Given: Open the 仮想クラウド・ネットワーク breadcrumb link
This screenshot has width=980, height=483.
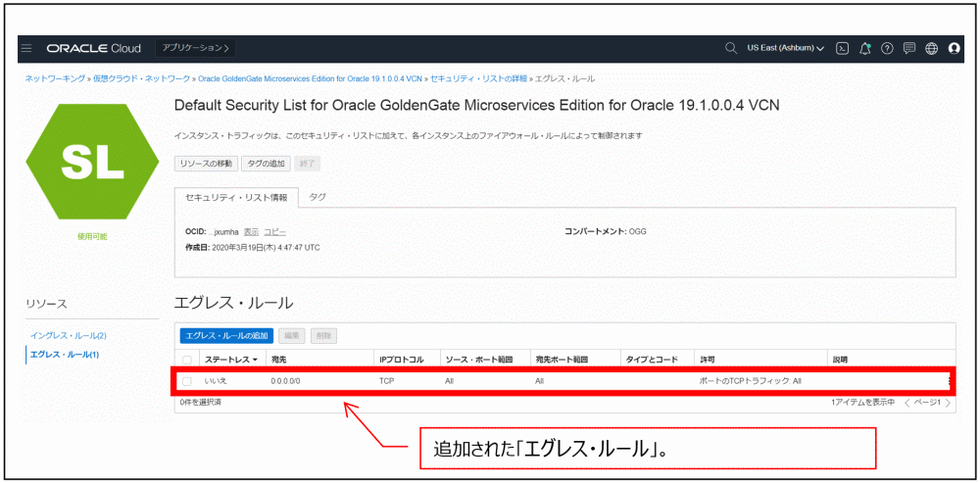Looking at the screenshot, I should [x=142, y=78].
